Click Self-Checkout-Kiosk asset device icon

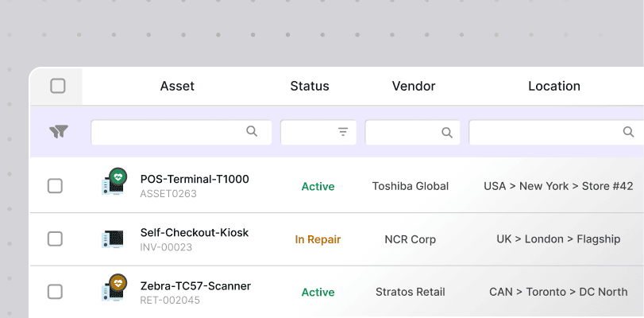(112, 239)
